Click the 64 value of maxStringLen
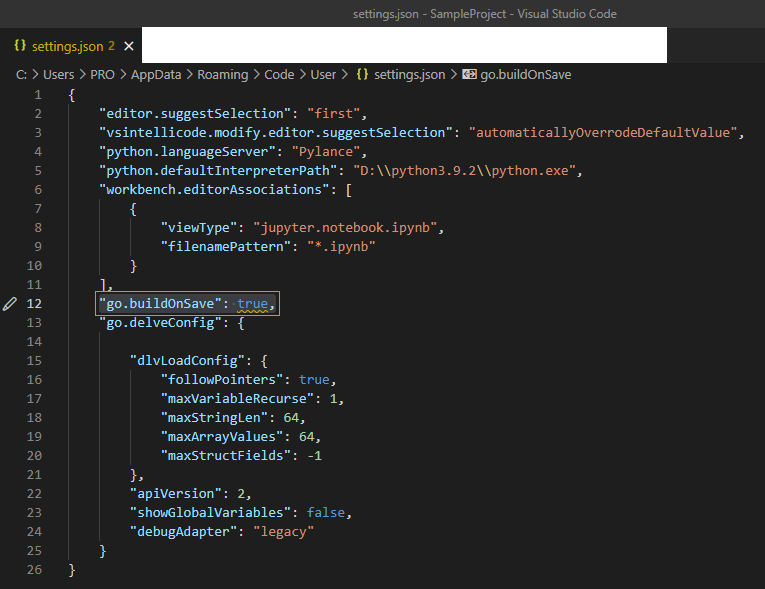Viewport: 765px width, 589px height. click(291, 417)
